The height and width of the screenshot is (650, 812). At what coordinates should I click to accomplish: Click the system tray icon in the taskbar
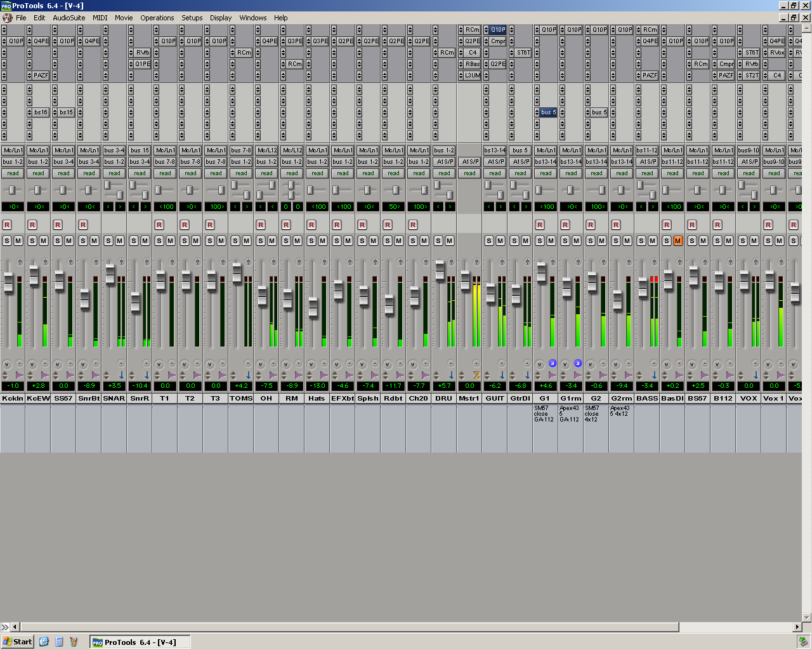[802, 642]
